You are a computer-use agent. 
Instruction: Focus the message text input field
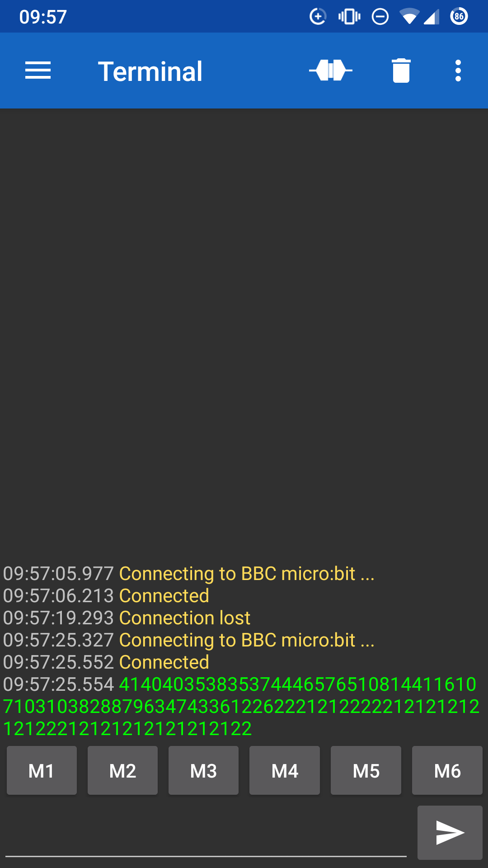click(x=206, y=836)
